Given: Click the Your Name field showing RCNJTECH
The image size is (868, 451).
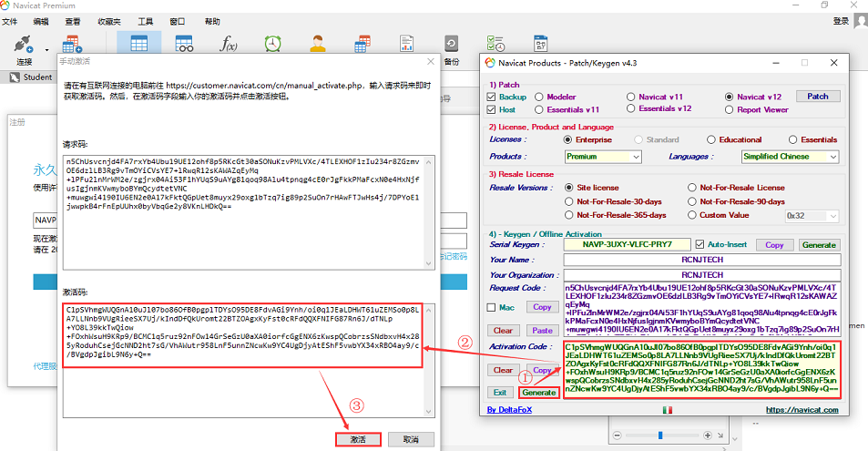Looking at the screenshot, I should click(702, 260).
